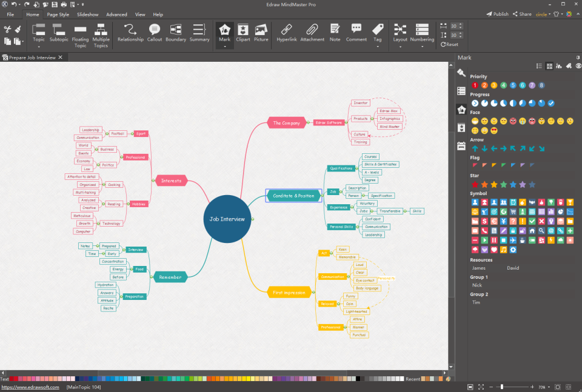This screenshot has height=392, width=582.
Task: Click the fullscreen icon in status bar
Action: point(481,387)
